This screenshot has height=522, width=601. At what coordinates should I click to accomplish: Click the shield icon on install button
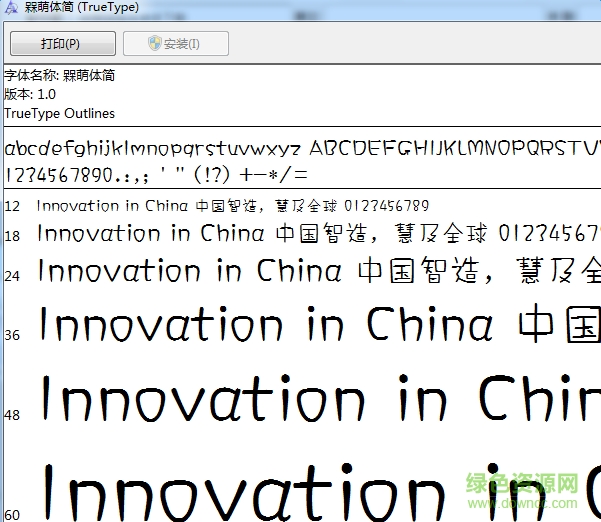point(154,43)
